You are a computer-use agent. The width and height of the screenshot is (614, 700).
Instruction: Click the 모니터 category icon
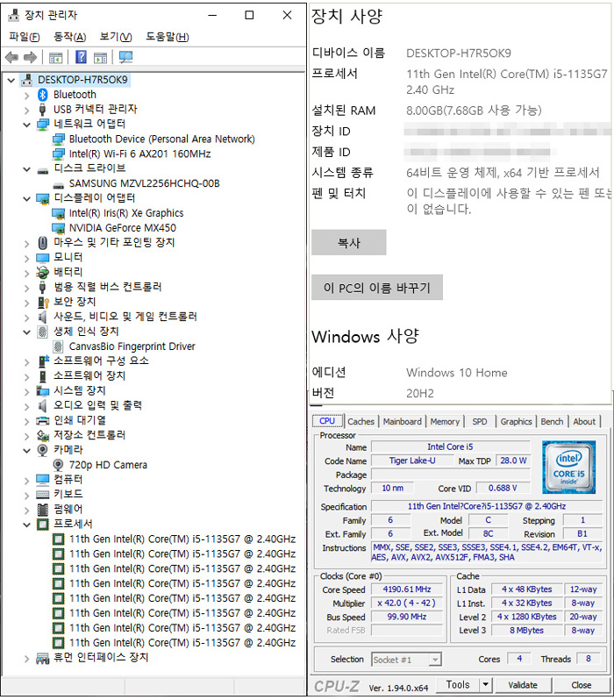pos(42,258)
